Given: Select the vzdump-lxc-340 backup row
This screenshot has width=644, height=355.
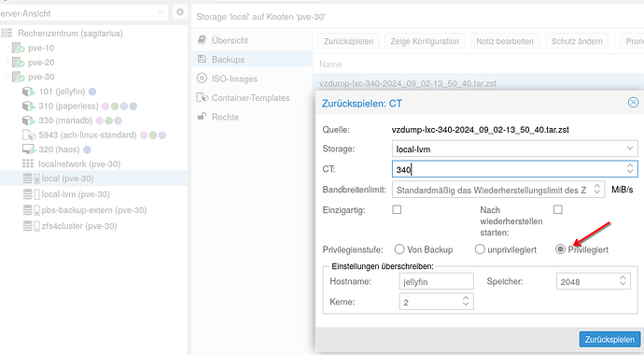Looking at the screenshot, I should coord(479,83).
